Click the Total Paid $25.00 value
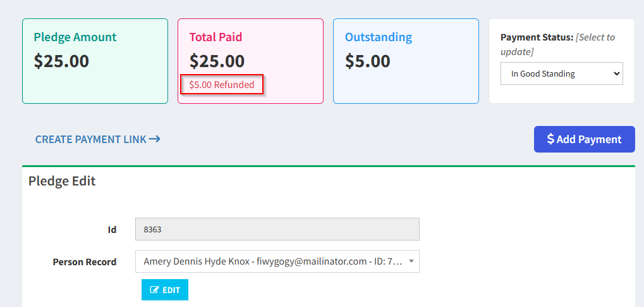This screenshot has height=307, width=644. [217, 61]
